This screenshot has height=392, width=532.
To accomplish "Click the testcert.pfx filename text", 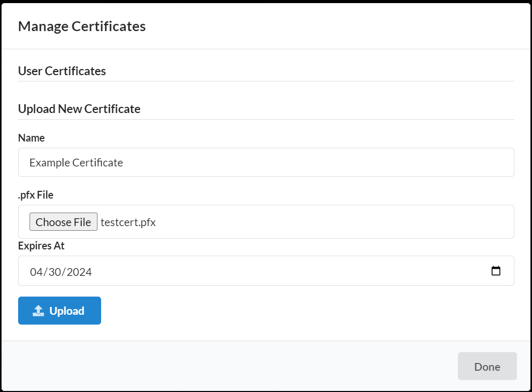I will pos(128,221).
